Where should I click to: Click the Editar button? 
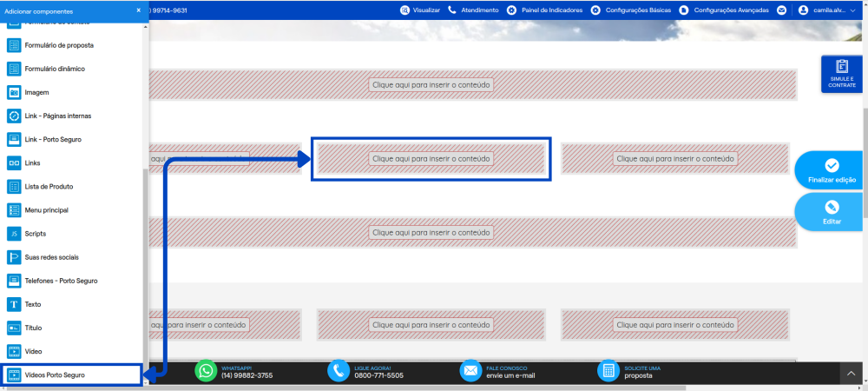(x=831, y=213)
